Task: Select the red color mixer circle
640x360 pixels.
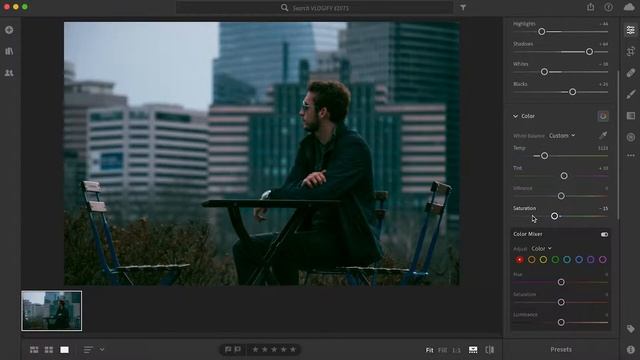Action: [520, 260]
